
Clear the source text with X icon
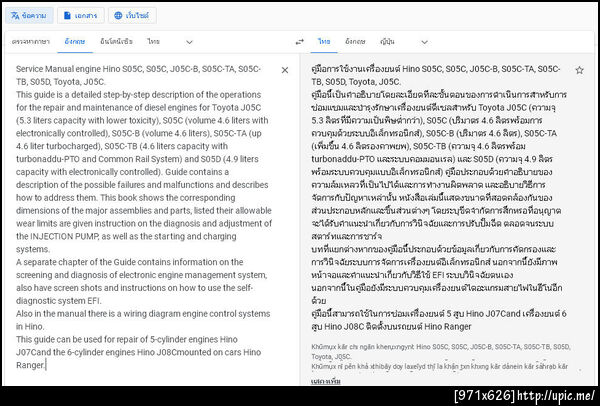coord(285,70)
